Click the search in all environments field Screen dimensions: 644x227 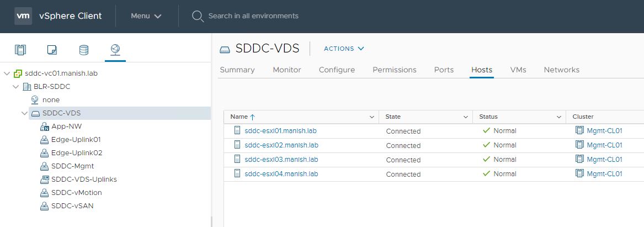[253, 16]
